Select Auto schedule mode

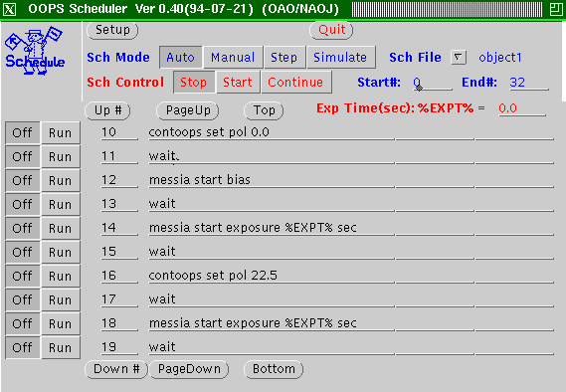(180, 57)
